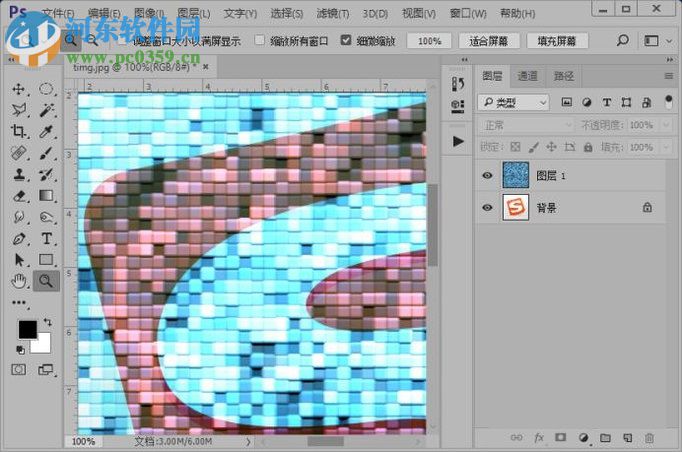Select the Crop tool
Viewport: 682px width, 452px height.
click(18, 131)
